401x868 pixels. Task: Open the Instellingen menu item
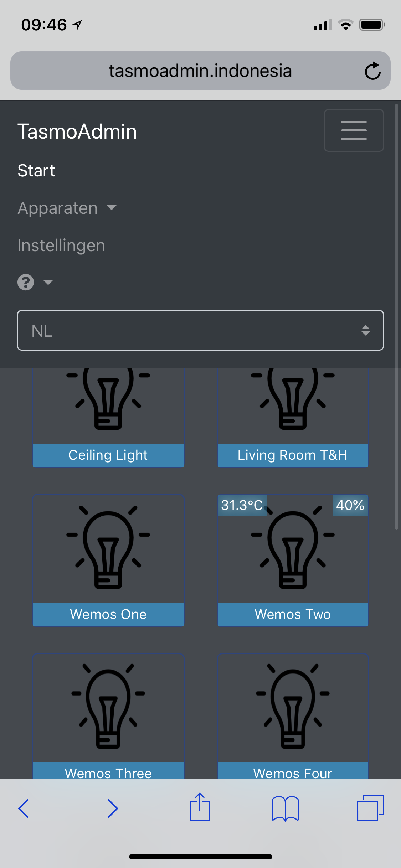click(x=61, y=245)
